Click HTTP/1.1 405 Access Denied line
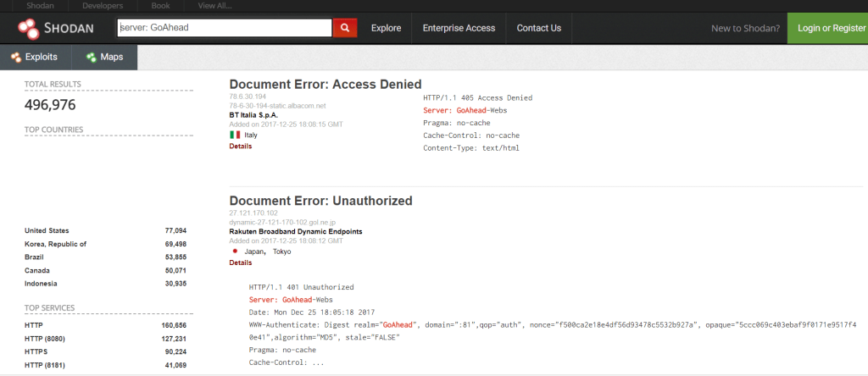 (478, 98)
